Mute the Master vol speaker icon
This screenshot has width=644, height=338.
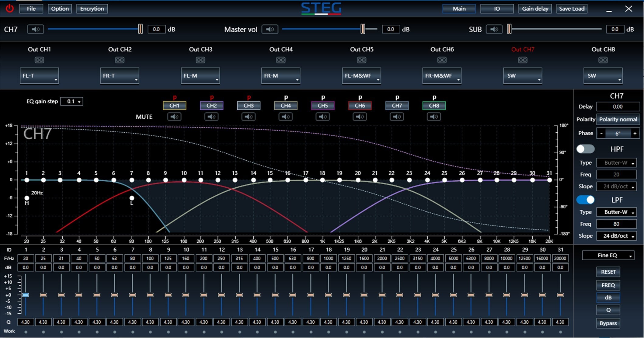(270, 29)
